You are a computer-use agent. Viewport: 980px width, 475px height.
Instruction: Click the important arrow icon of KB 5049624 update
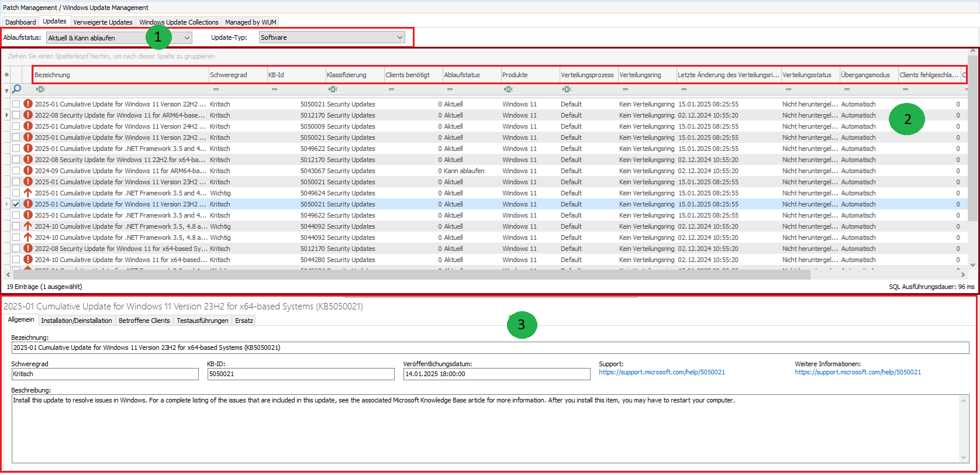pos(27,193)
